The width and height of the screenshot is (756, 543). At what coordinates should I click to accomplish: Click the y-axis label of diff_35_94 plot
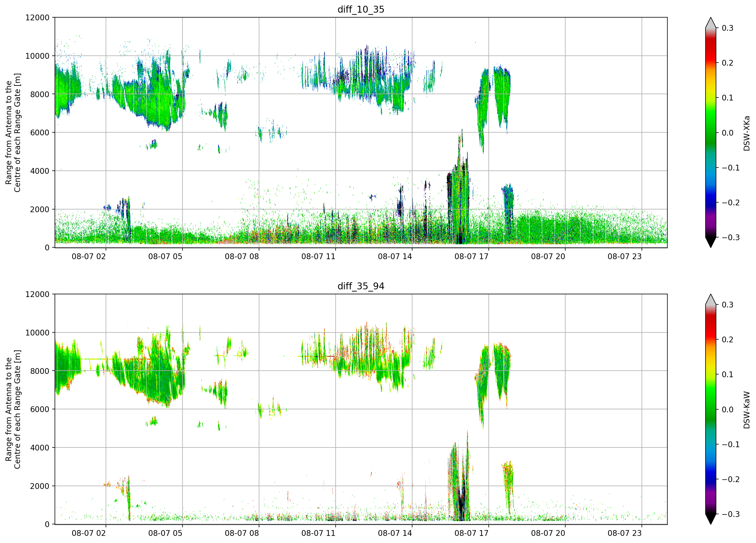(x=13, y=409)
